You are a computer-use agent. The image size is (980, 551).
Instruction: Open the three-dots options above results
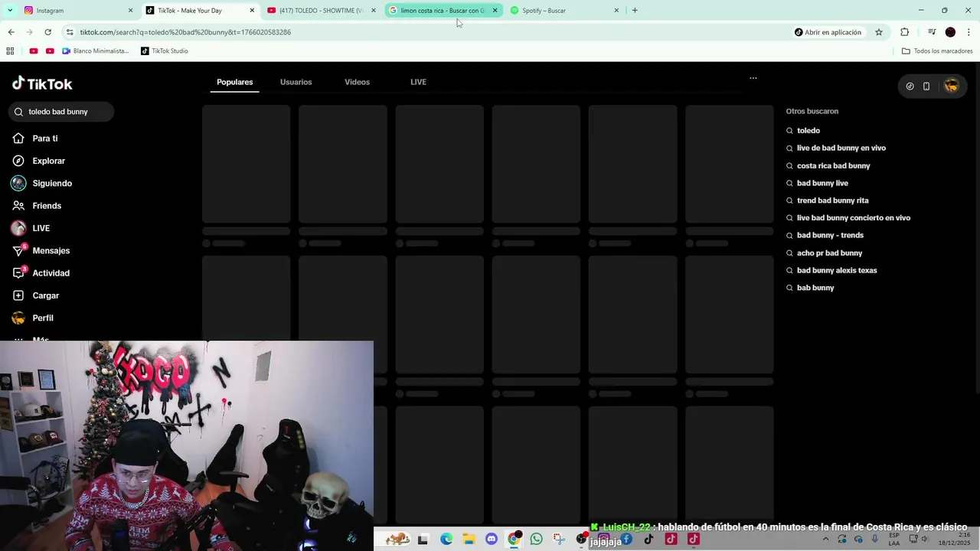tap(753, 78)
